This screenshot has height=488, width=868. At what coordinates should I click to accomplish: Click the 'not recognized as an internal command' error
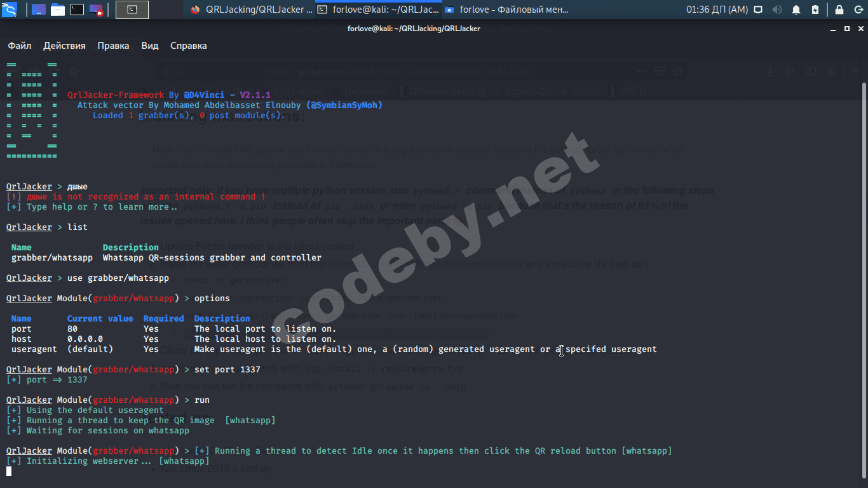pyautogui.click(x=136, y=196)
